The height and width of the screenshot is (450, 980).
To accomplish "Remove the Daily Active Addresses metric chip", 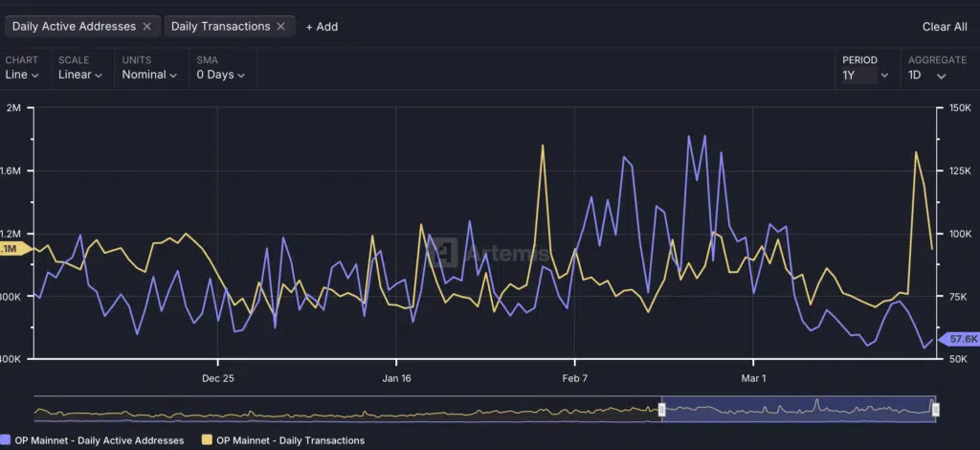I will click(x=146, y=26).
